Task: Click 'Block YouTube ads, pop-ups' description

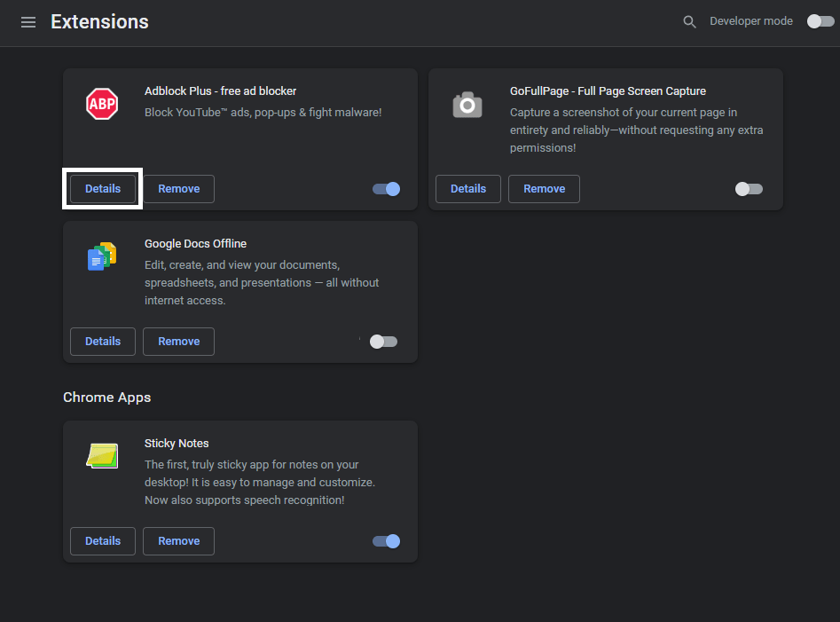Action: [263, 113]
